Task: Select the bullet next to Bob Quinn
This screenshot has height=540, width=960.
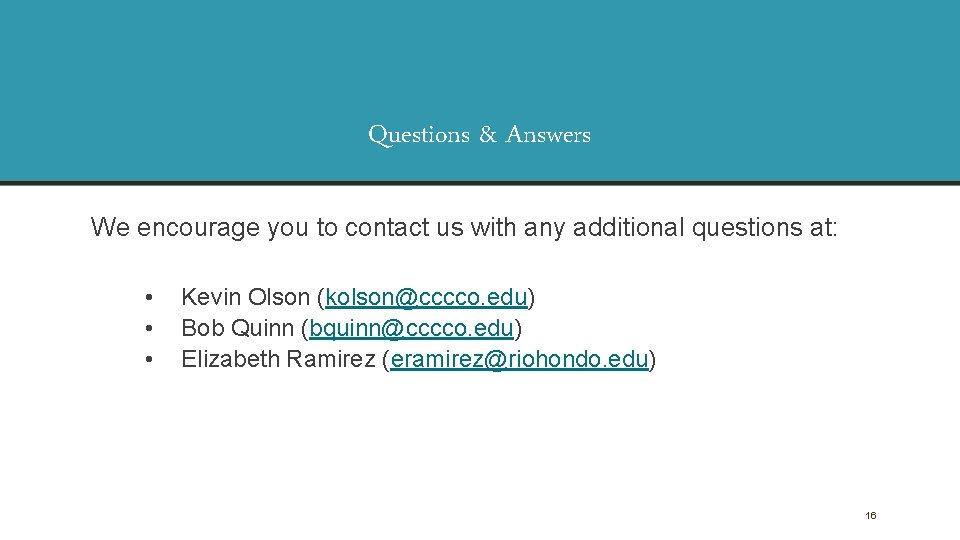Action: coord(149,328)
